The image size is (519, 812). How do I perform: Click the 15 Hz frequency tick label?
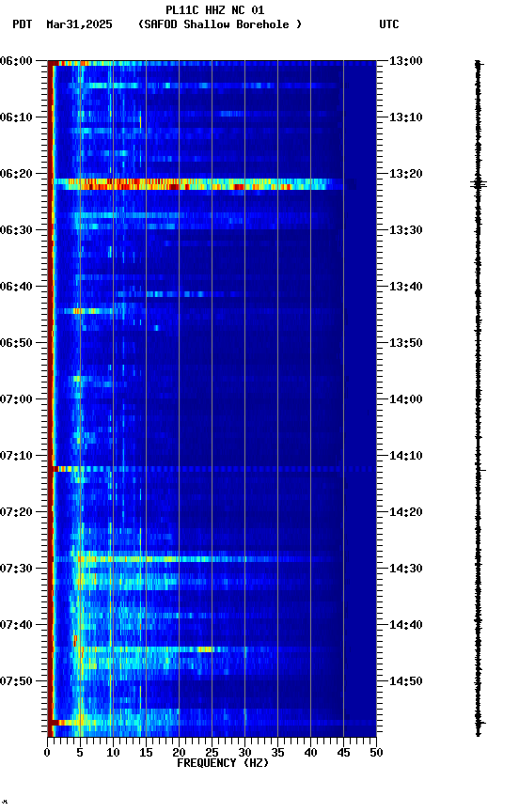pos(146,753)
